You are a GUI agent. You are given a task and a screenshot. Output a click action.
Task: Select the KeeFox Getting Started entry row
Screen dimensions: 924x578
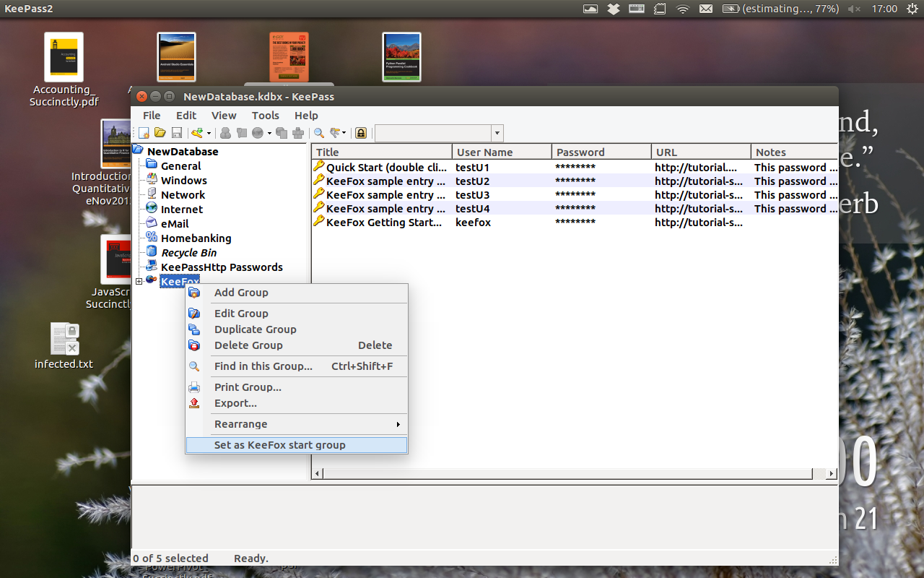575,223
